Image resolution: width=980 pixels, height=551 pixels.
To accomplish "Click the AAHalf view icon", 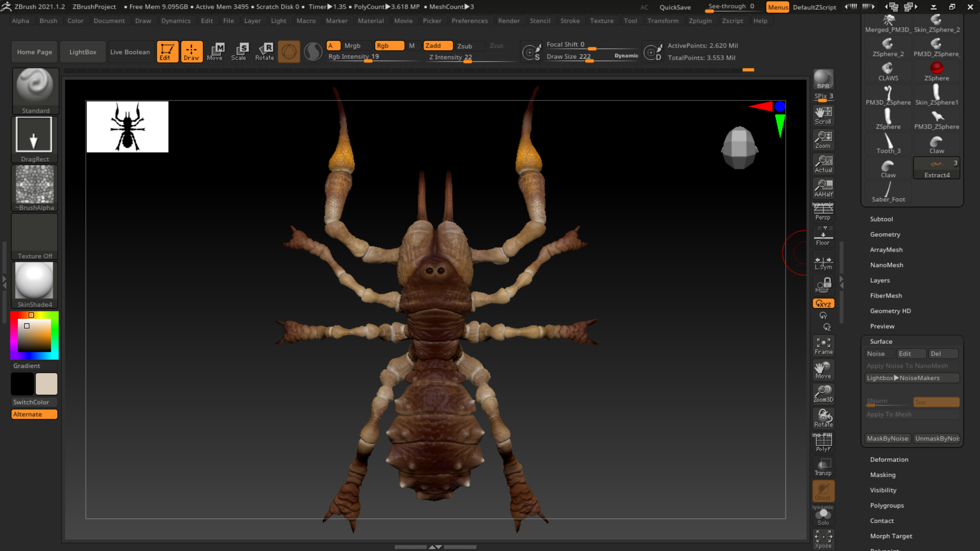I will [x=823, y=188].
